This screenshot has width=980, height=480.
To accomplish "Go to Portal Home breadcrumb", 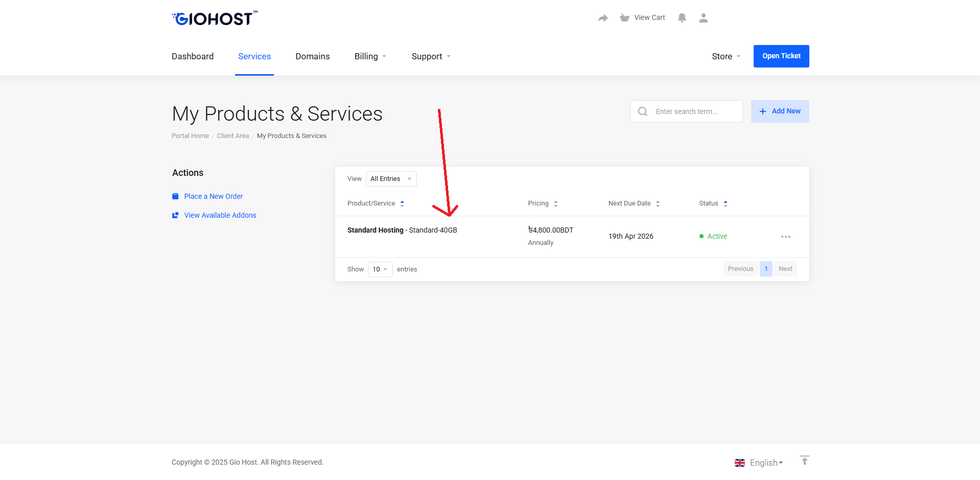I will click(190, 136).
